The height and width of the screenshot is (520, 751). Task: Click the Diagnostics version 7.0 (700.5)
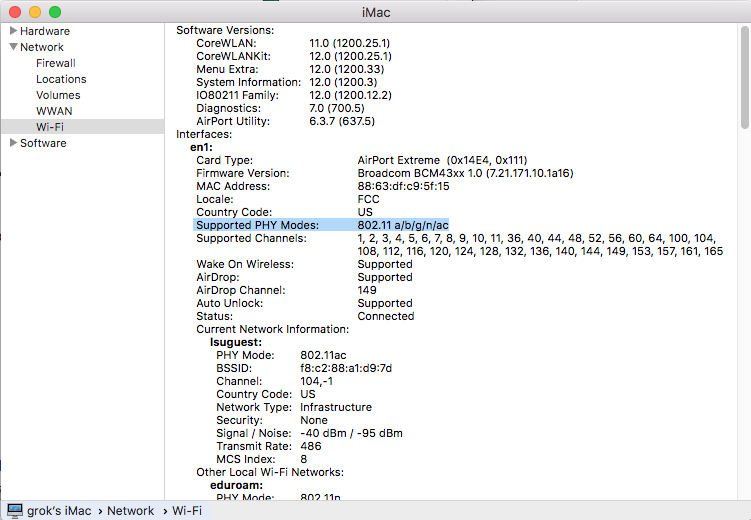point(337,109)
